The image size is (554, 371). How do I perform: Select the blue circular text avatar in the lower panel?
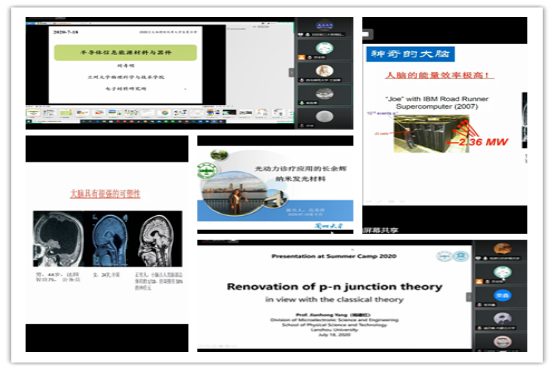502,295
